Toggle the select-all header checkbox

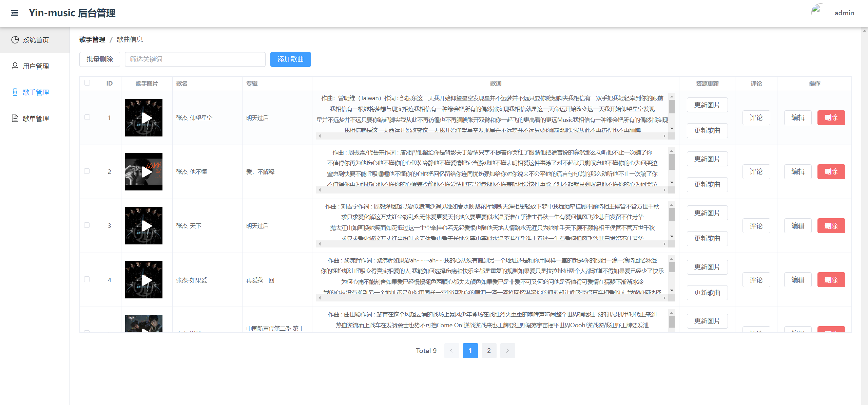coord(87,83)
